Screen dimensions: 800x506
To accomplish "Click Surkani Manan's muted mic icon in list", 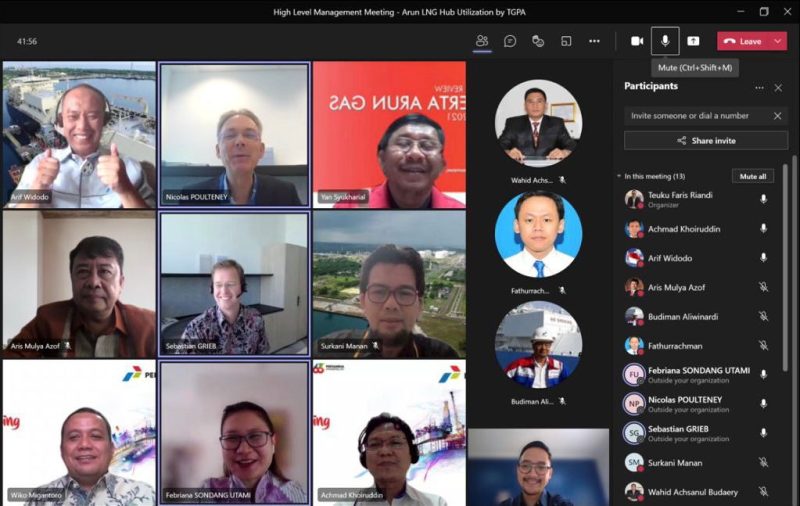I will tap(763, 462).
